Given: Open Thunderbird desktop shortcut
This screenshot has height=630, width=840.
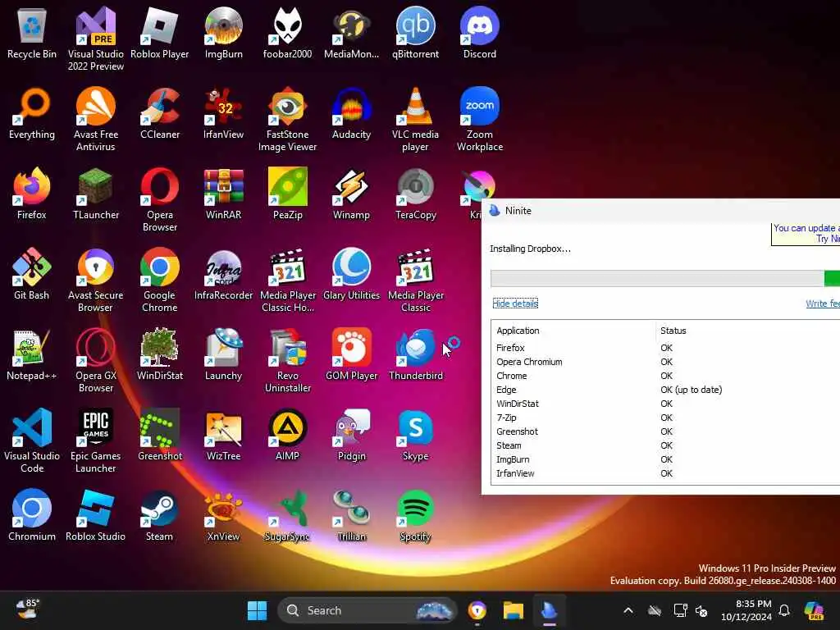Looking at the screenshot, I should coord(415,354).
